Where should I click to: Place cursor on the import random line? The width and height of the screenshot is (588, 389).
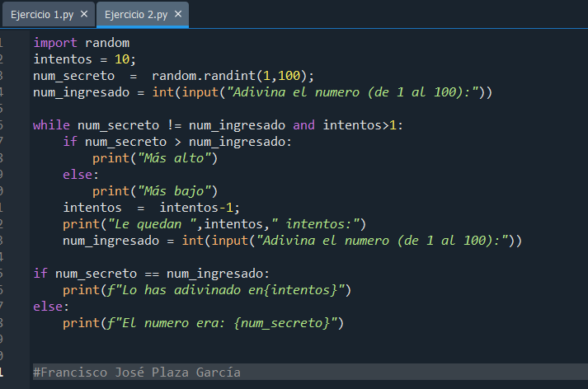pos(82,43)
